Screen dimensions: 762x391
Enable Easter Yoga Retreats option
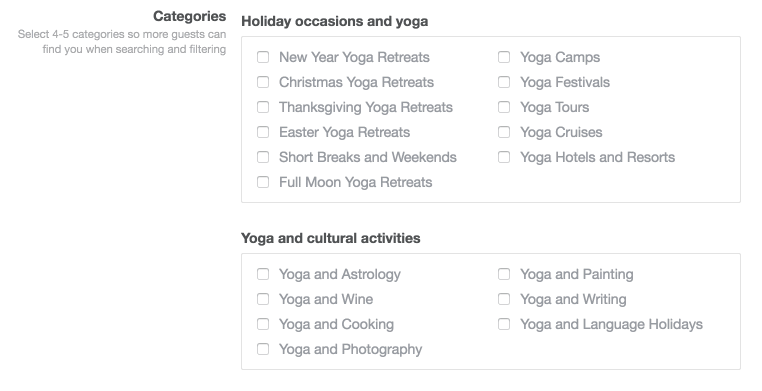coord(263,132)
